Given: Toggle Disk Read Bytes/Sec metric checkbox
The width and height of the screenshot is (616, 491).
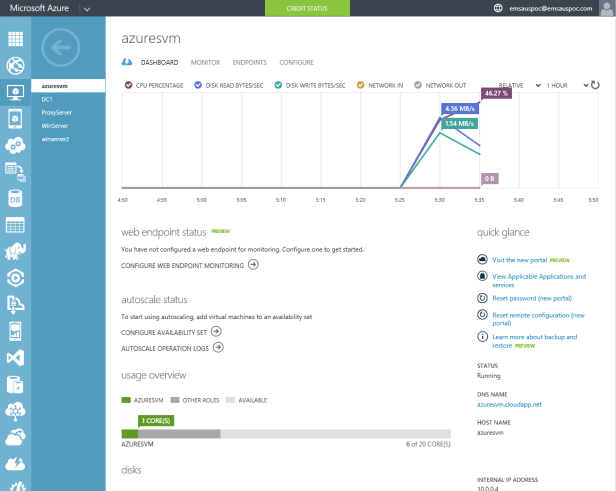Looking at the screenshot, I should 198,86.
